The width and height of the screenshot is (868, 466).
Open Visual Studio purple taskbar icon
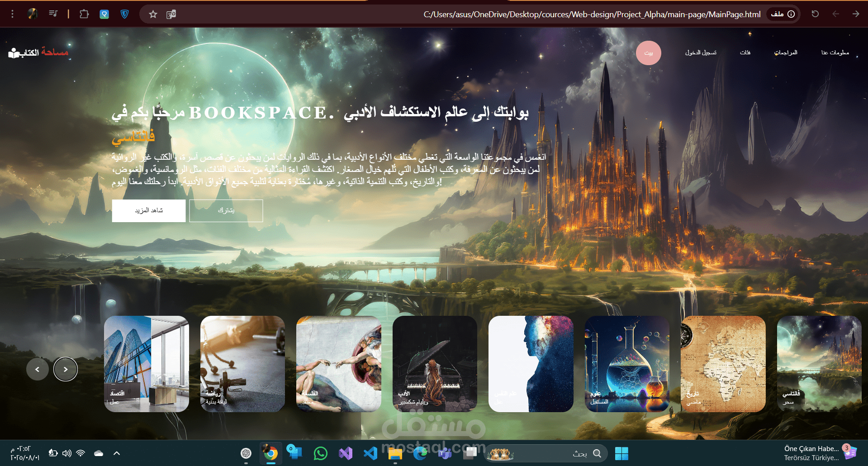click(346, 453)
